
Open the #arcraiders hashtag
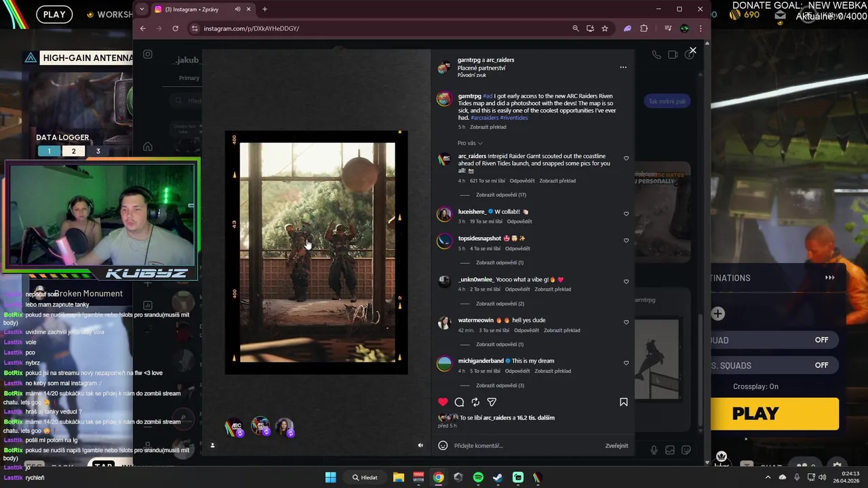tap(484, 118)
